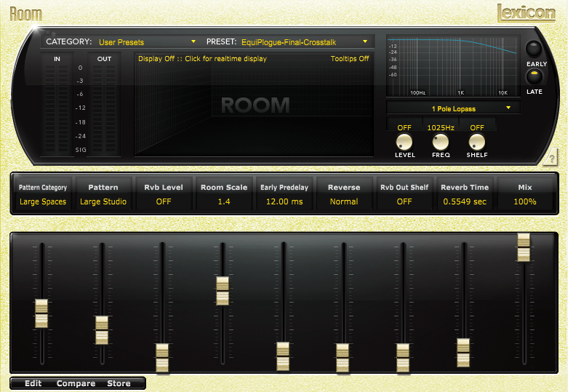Screen dimensions: 568x392
Task: Click the OUT level meter
Action: 104,108
